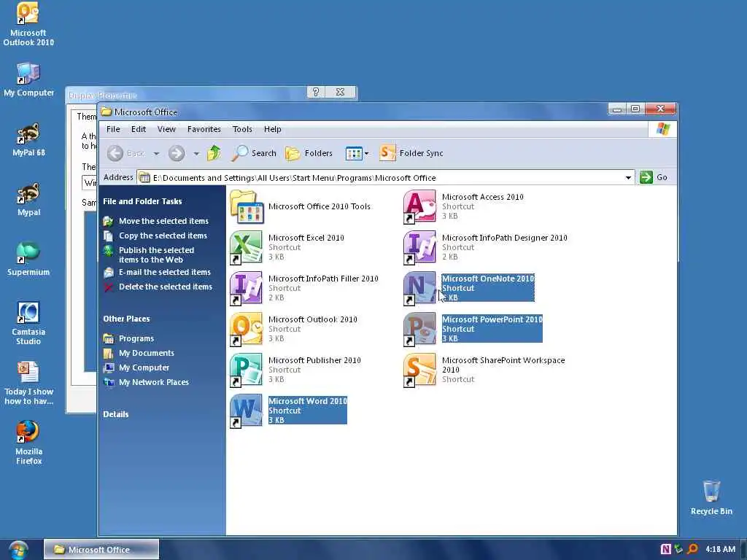Select the Recycle Bin icon
The image size is (747, 560).
(711, 497)
